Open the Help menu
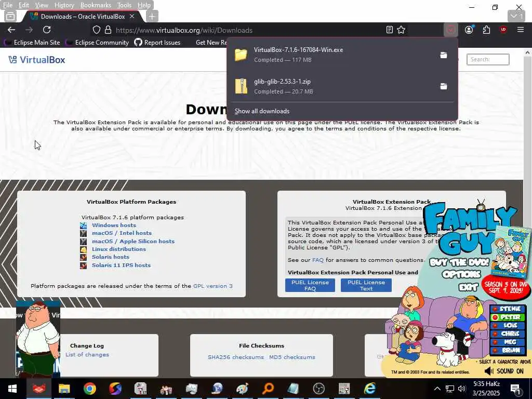532x399 pixels. 144,5
